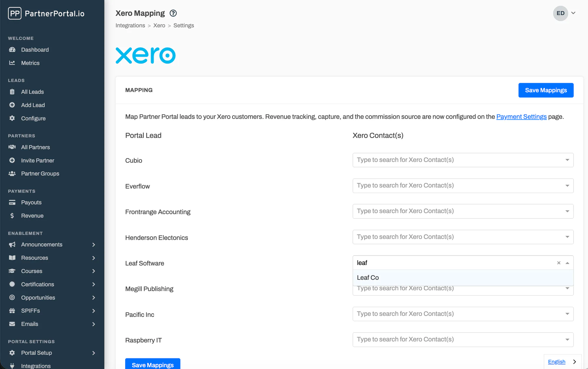Go to Xero breadcrumb link

pos(159,26)
